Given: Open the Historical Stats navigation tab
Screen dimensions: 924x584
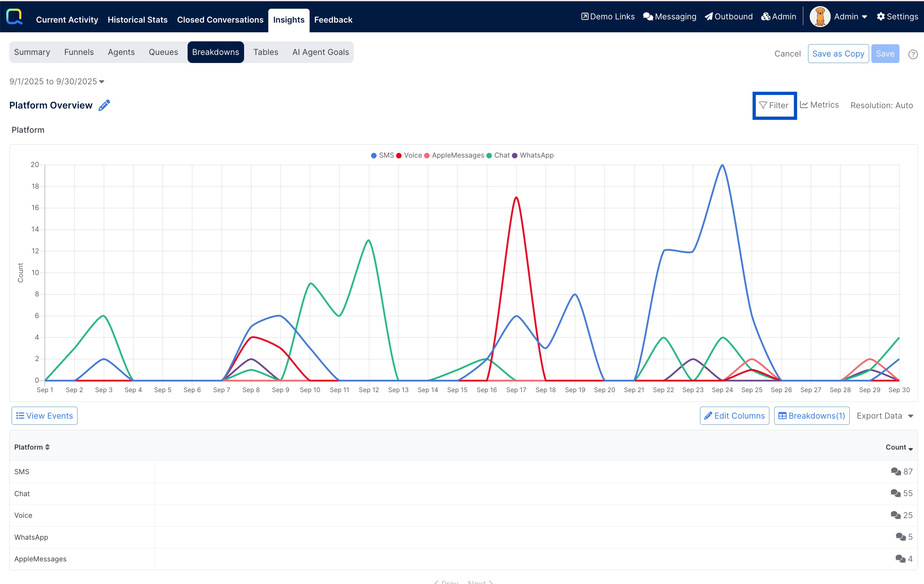Looking at the screenshot, I should pos(137,20).
